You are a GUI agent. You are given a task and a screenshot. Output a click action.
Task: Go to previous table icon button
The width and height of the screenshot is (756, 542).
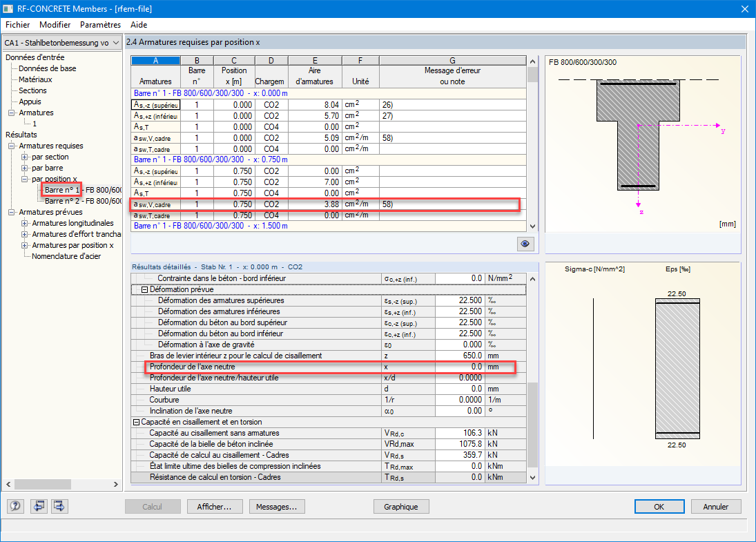(39, 506)
